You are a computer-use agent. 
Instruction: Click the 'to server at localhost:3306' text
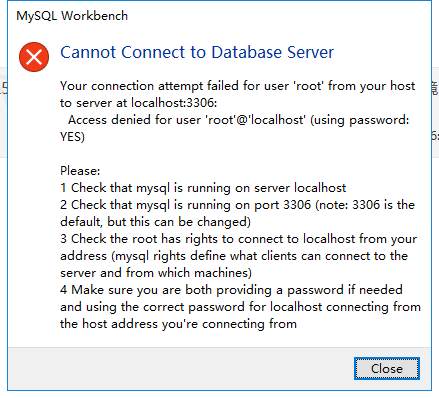pos(139,103)
